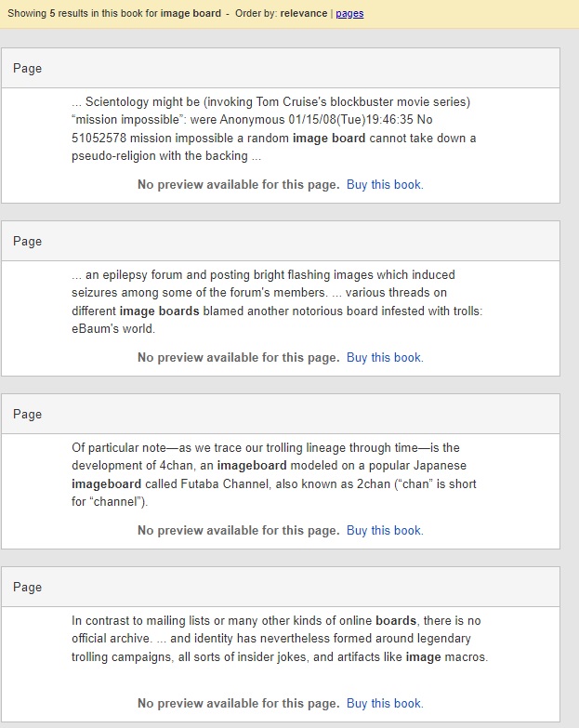Click No preview available in third result
579x728 pixels.
[x=238, y=530]
